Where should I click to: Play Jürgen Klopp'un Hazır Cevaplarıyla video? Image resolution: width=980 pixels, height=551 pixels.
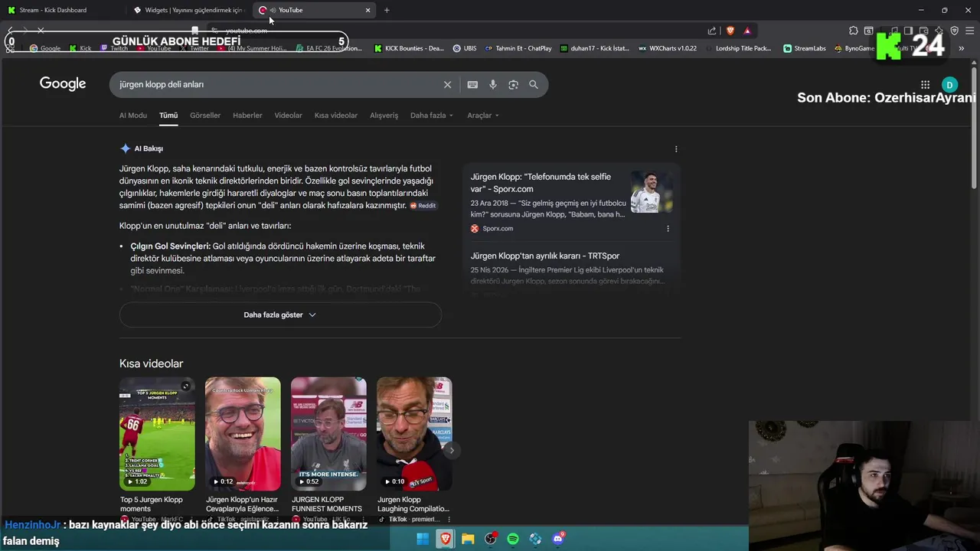pos(243,434)
